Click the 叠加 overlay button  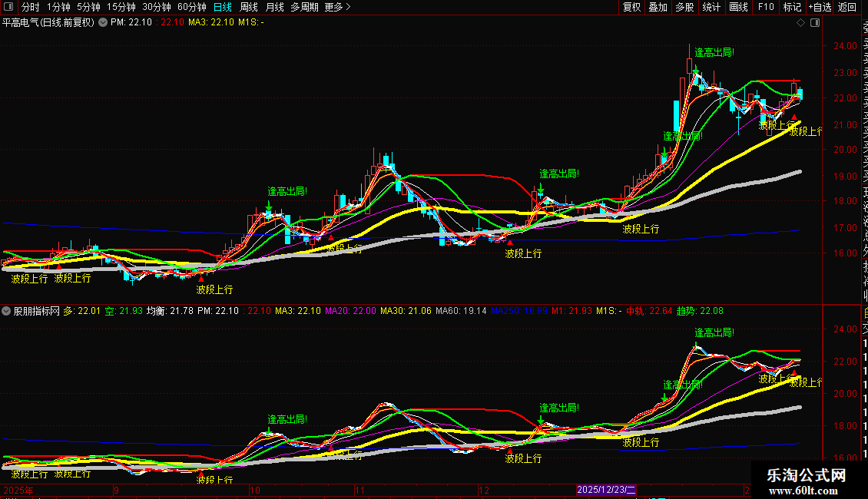658,7
